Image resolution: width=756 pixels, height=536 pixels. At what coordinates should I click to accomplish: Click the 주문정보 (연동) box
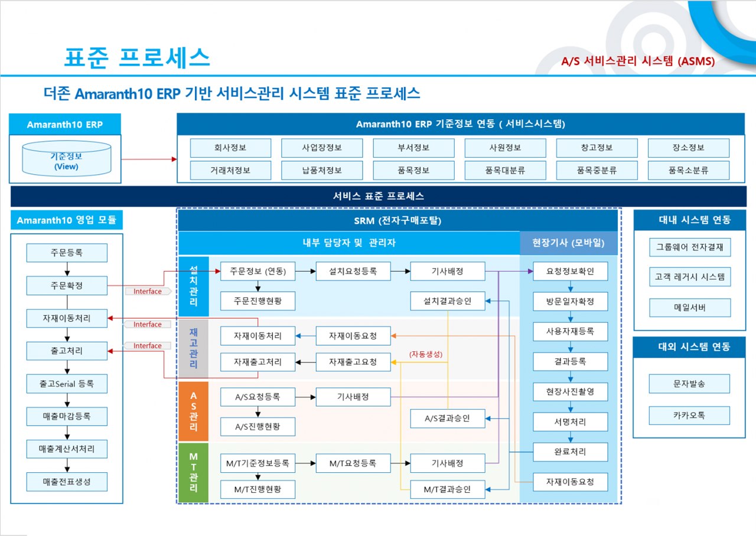(258, 272)
